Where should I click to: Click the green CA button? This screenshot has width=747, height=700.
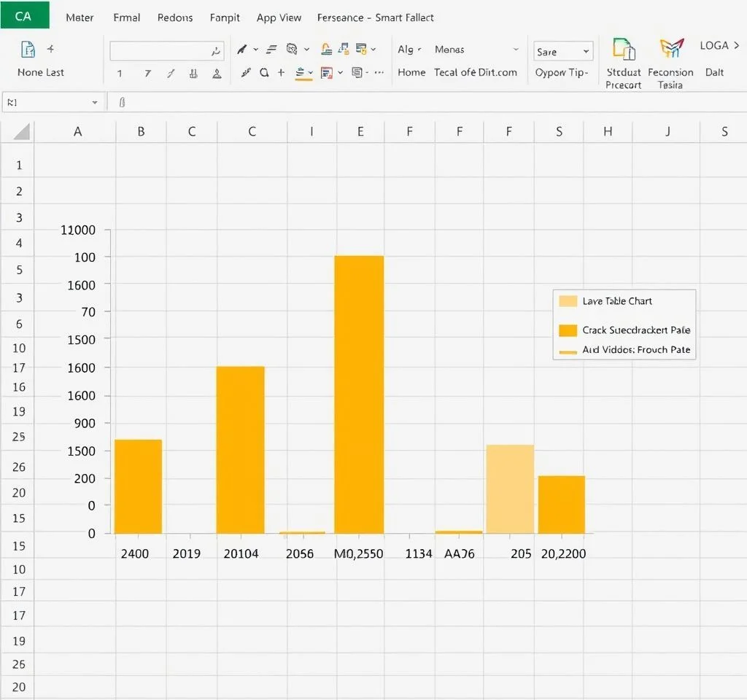[24, 15]
